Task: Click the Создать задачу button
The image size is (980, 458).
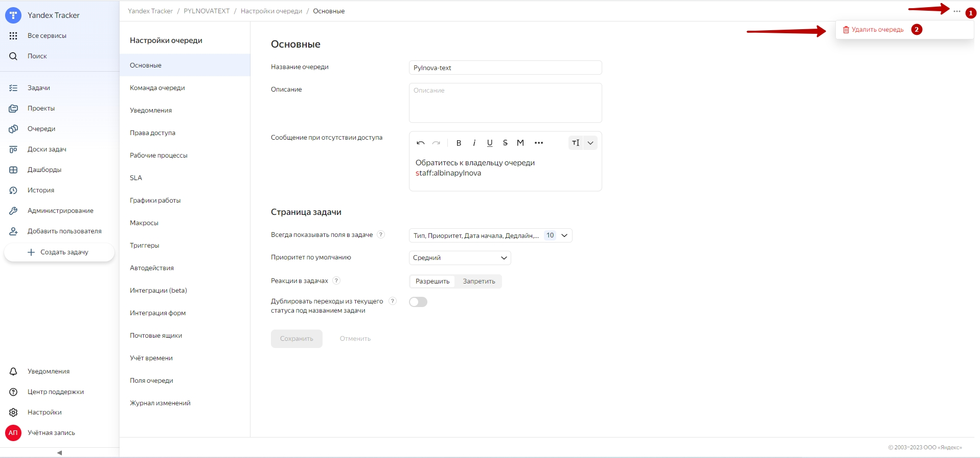Action: tap(59, 252)
